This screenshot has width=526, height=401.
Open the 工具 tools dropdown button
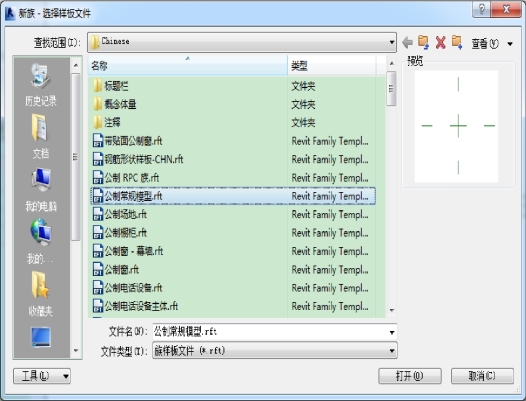point(42,376)
